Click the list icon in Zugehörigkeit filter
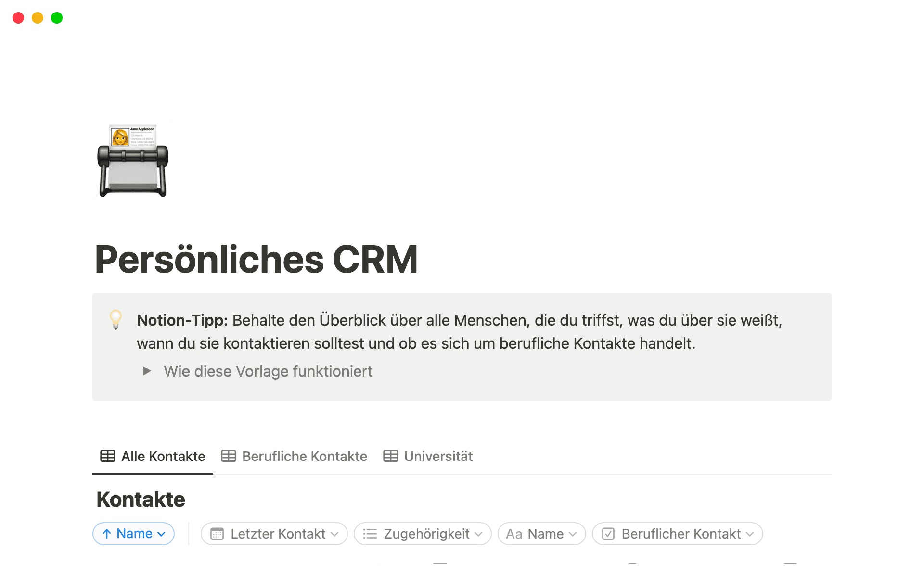The image size is (924, 578). [x=370, y=534]
